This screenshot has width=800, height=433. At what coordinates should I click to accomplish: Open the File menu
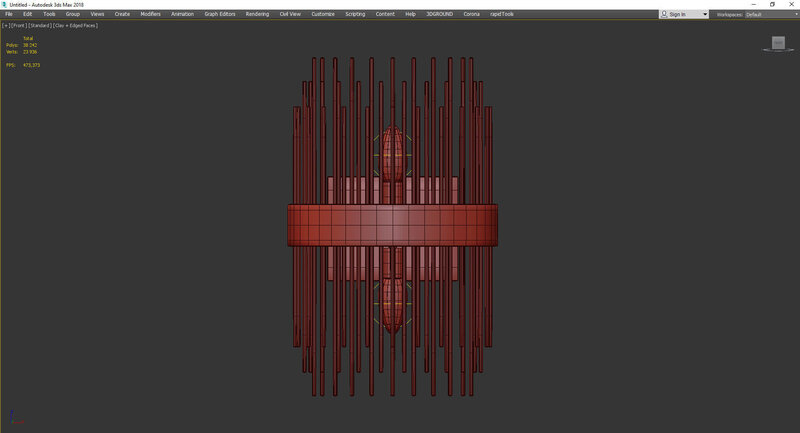[9, 14]
